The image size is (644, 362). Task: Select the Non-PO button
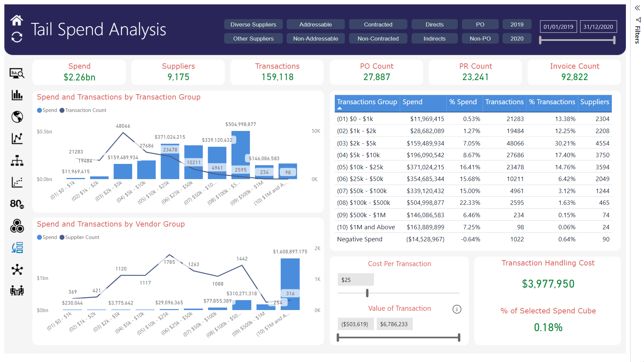[480, 39]
